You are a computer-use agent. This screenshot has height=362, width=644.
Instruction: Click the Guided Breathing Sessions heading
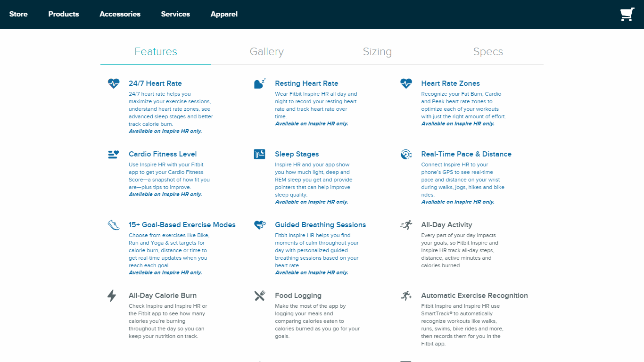321,225
